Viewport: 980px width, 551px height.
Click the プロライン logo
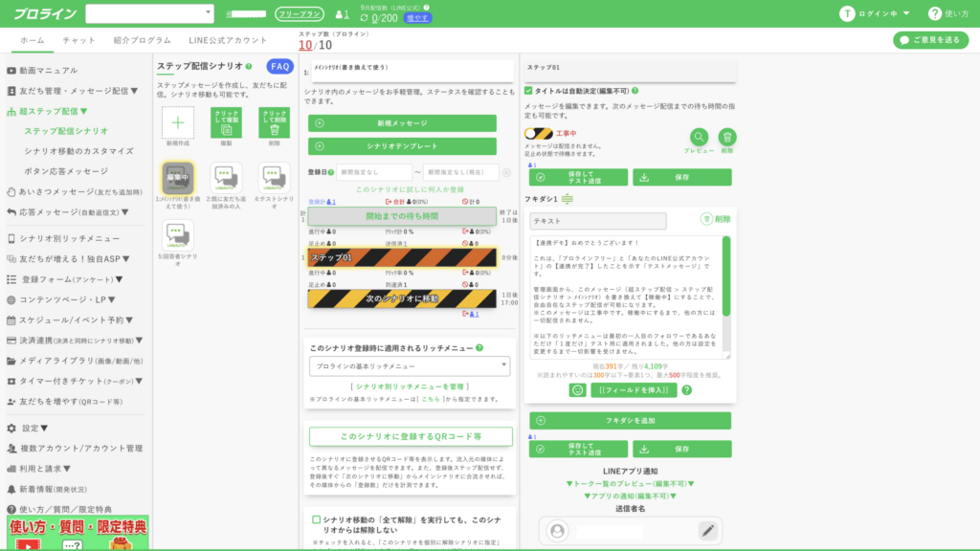click(45, 13)
